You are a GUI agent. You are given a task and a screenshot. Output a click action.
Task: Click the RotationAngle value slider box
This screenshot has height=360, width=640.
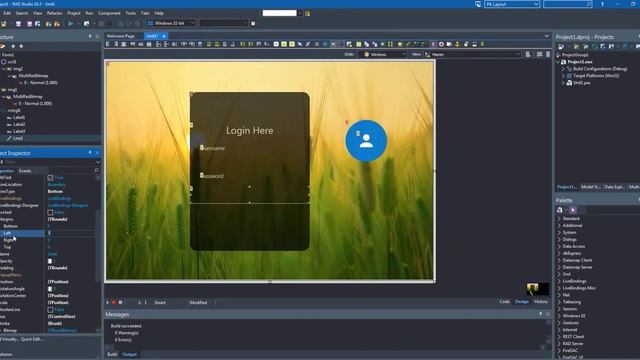(x=50, y=289)
